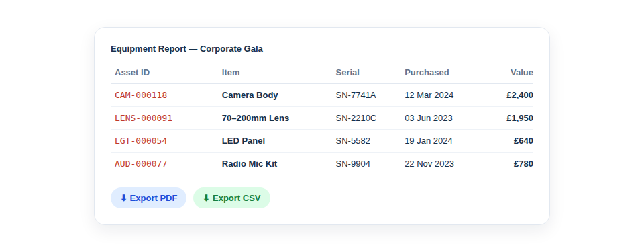Click purchase date 12 Mar 2024
The image size is (644, 252).
point(429,95)
